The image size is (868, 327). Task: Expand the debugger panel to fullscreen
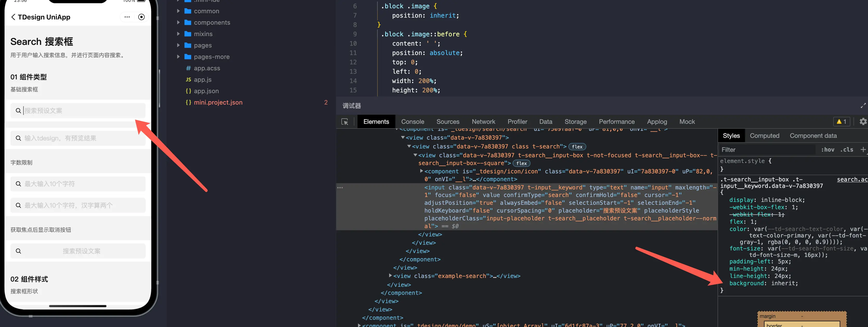(x=863, y=106)
